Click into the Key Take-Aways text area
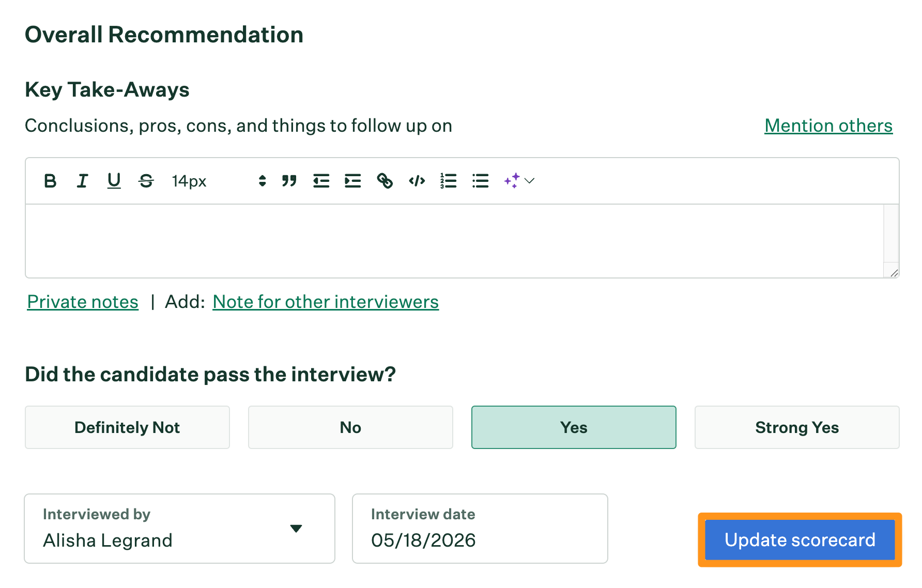This screenshot has width=922, height=588. 455,241
